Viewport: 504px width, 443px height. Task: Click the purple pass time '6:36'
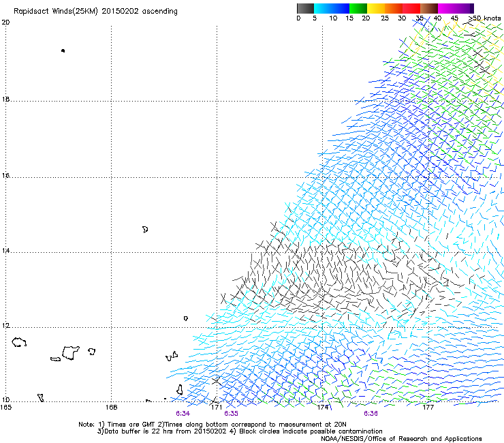371,414
